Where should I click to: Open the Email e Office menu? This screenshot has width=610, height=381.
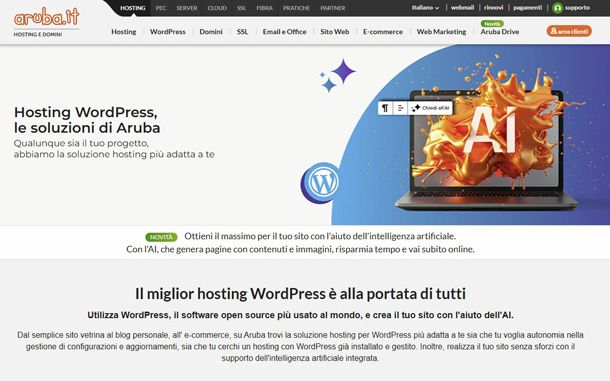[x=284, y=32]
